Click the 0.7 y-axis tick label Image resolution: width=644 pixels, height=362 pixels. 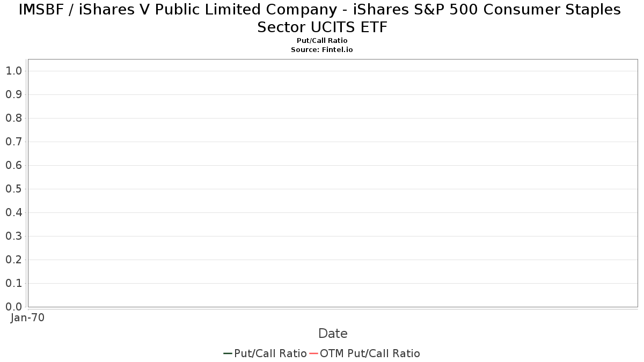13,142
